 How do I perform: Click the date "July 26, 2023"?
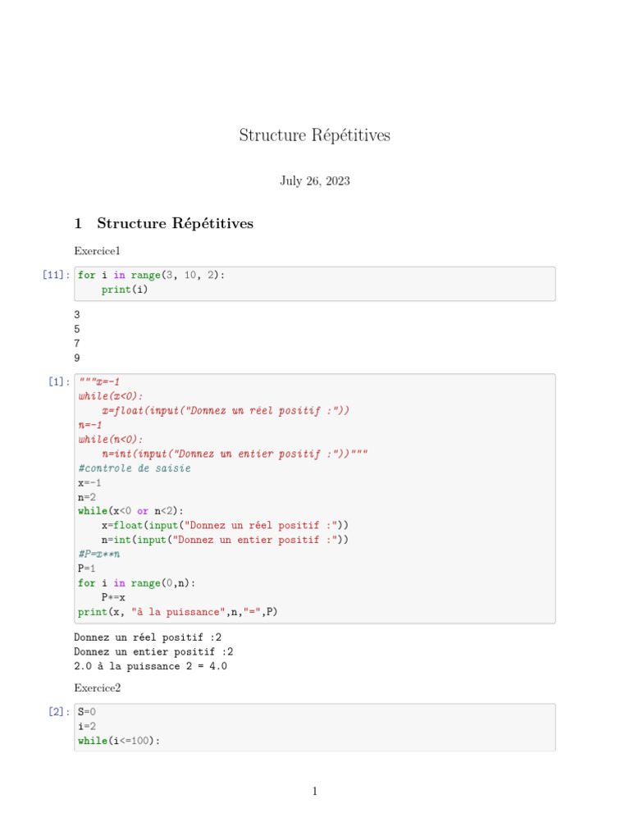[x=314, y=180]
